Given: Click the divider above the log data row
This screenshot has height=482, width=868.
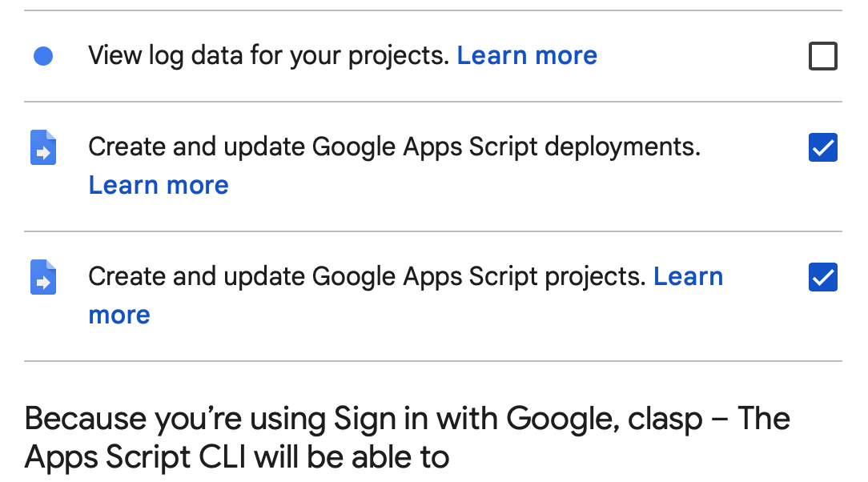Looking at the screenshot, I should pyautogui.click(x=432, y=10).
